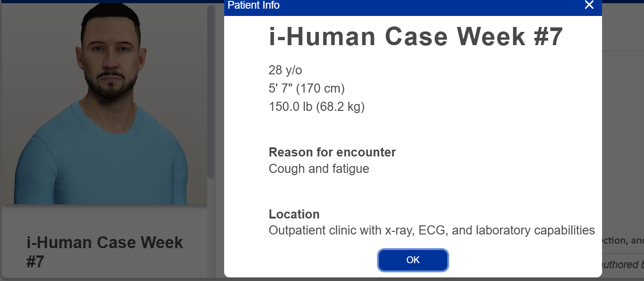The width and height of the screenshot is (644, 281).
Task: Click the Patient Info title bar text
Action: pyautogui.click(x=254, y=5)
